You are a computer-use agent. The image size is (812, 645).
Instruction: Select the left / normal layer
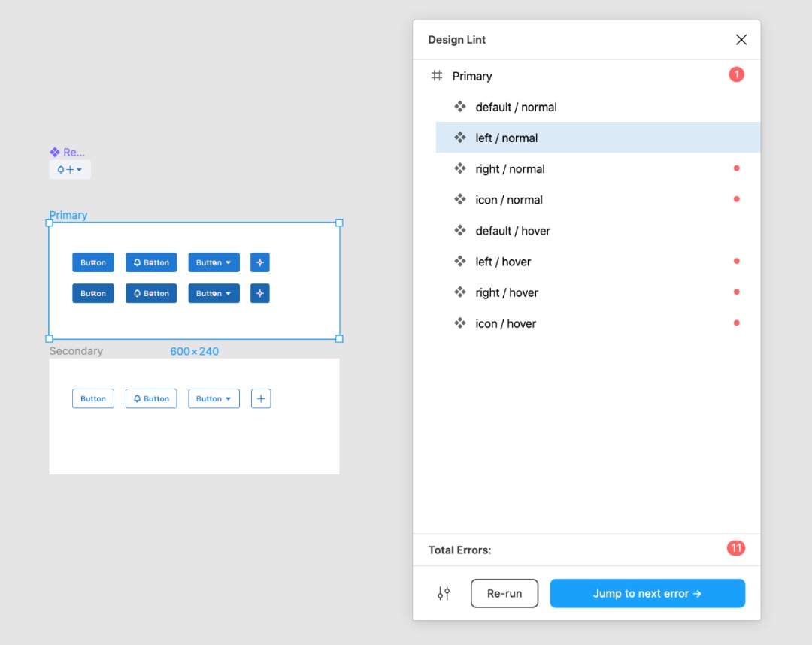(506, 138)
